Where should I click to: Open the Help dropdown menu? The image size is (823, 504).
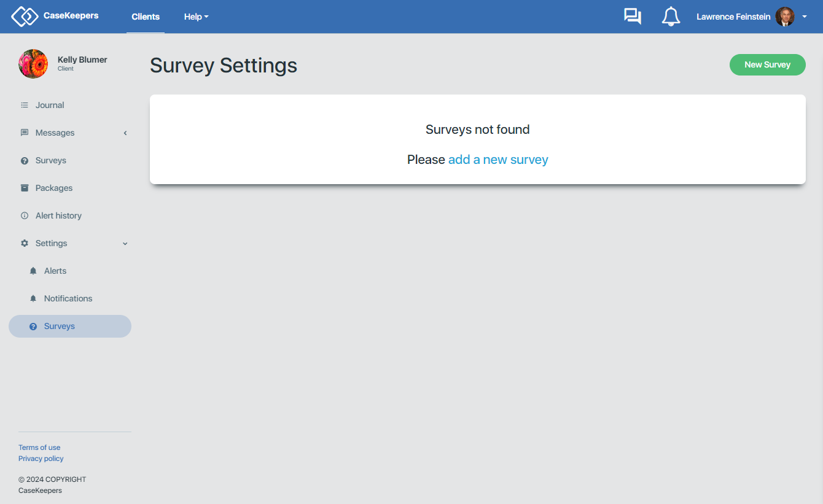(x=196, y=17)
